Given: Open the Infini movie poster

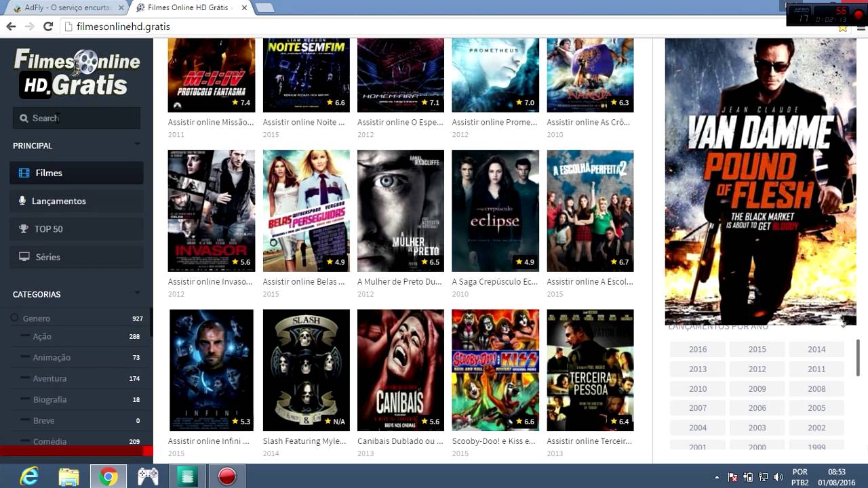Looking at the screenshot, I should [x=212, y=370].
